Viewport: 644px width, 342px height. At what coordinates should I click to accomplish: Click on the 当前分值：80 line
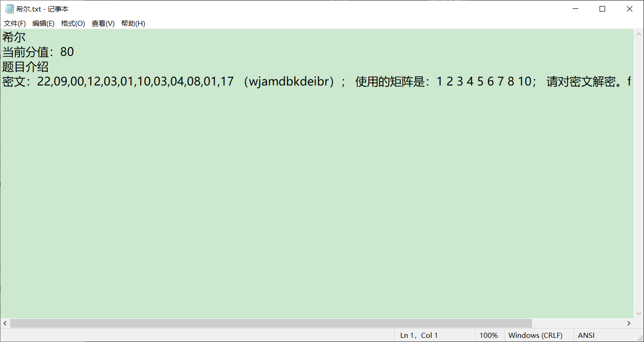pyautogui.click(x=38, y=52)
